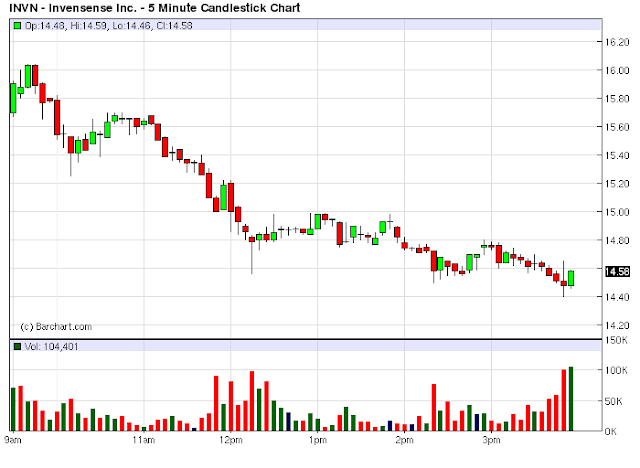Click the 15.20 price axis label

pyautogui.click(x=617, y=183)
